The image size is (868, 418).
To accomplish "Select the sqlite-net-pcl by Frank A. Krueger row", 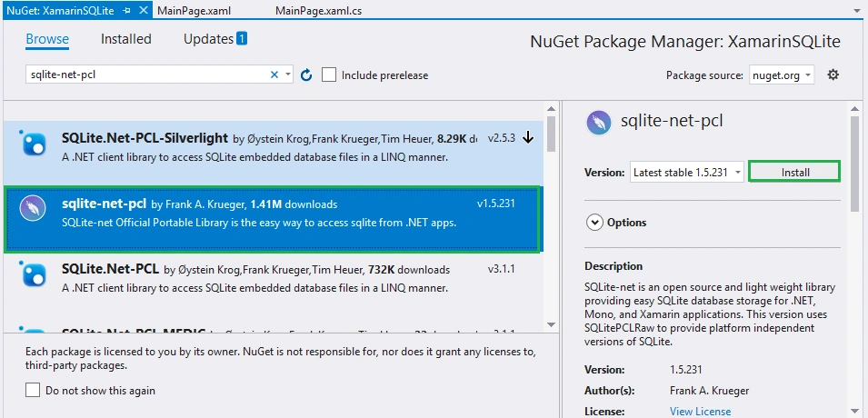I will pos(272,219).
